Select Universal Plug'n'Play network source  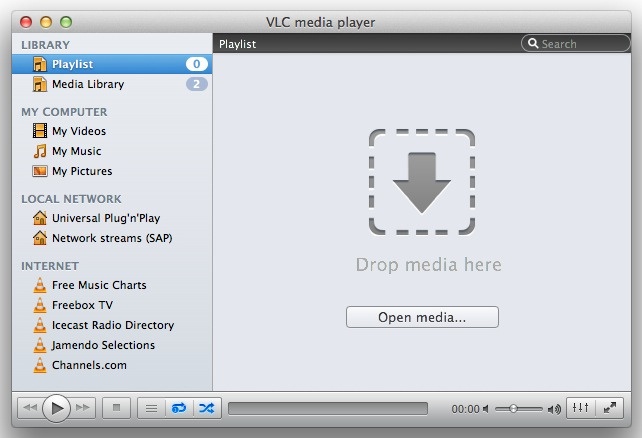tap(106, 218)
